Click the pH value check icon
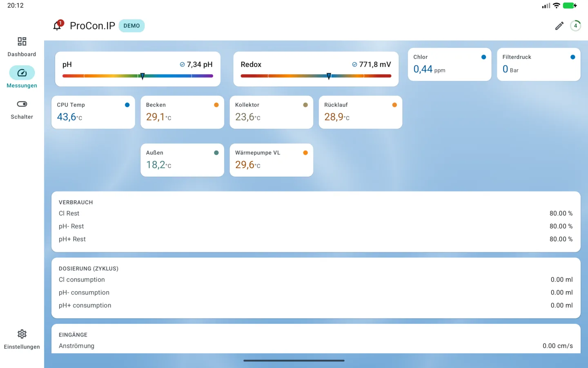The width and height of the screenshot is (588, 368). (x=183, y=65)
